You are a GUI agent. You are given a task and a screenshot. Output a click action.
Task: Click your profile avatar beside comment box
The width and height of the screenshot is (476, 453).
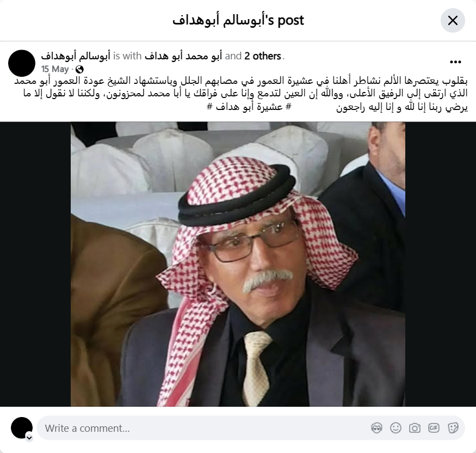point(22,428)
